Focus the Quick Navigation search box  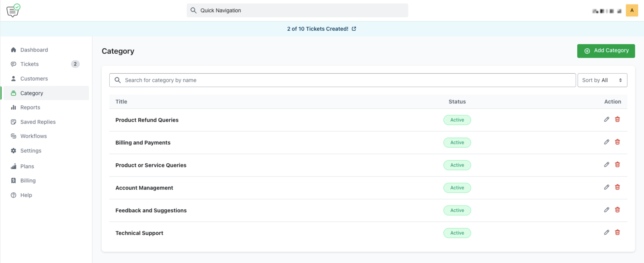[x=297, y=10]
